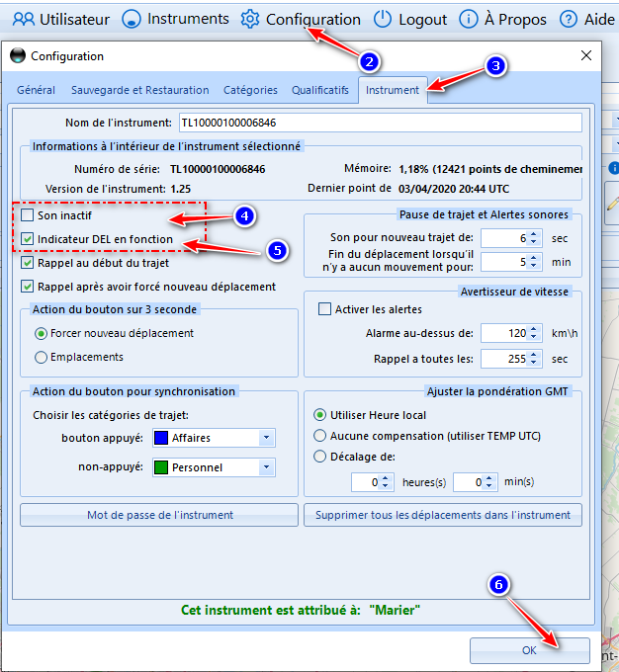
Task: Increase Décalage min(s) value
Action: pyautogui.click(x=489, y=478)
